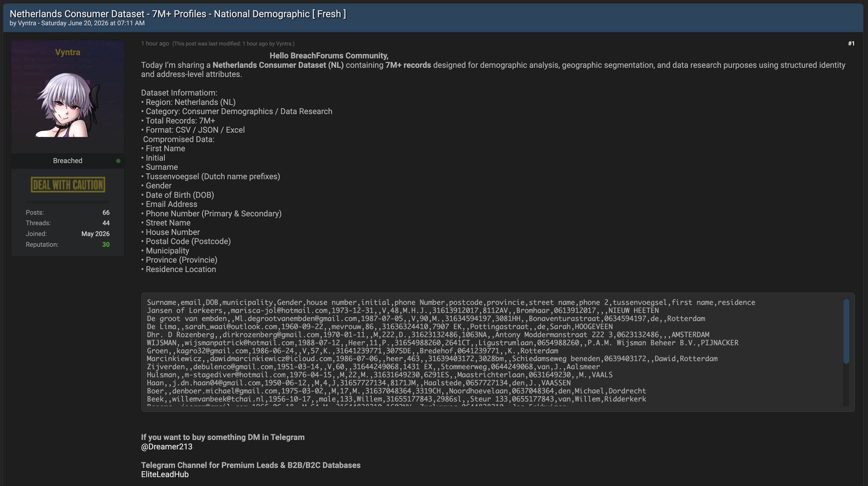Click the thread title heading
The width and height of the screenshot is (868, 486).
(178, 14)
